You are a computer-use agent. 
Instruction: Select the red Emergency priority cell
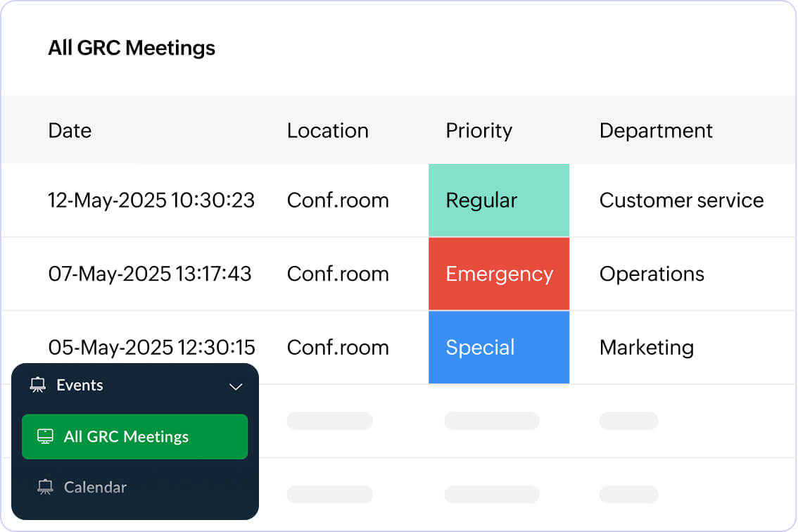click(x=498, y=274)
